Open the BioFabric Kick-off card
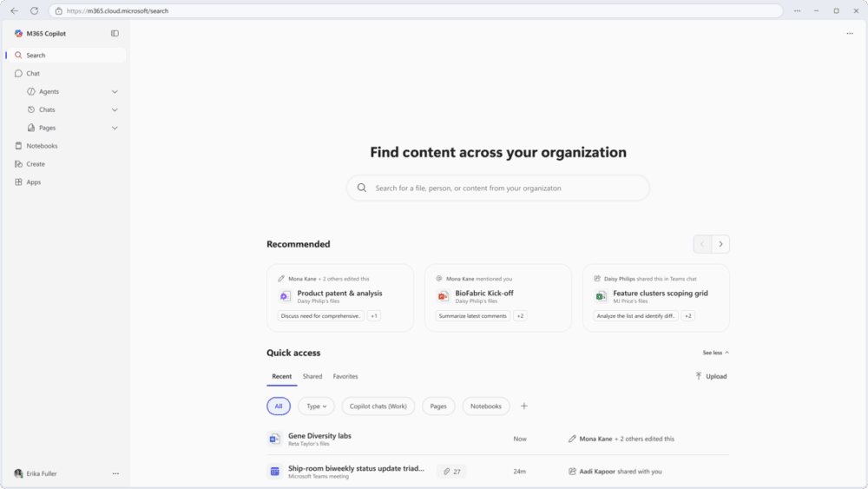The image size is (868, 489). 497,298
